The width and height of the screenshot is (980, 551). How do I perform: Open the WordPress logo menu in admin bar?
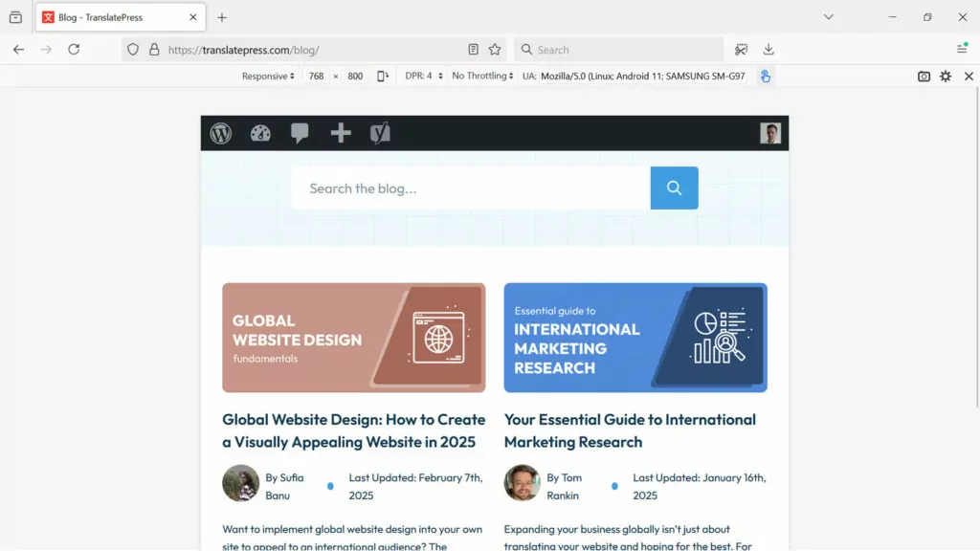pos(221,133)
